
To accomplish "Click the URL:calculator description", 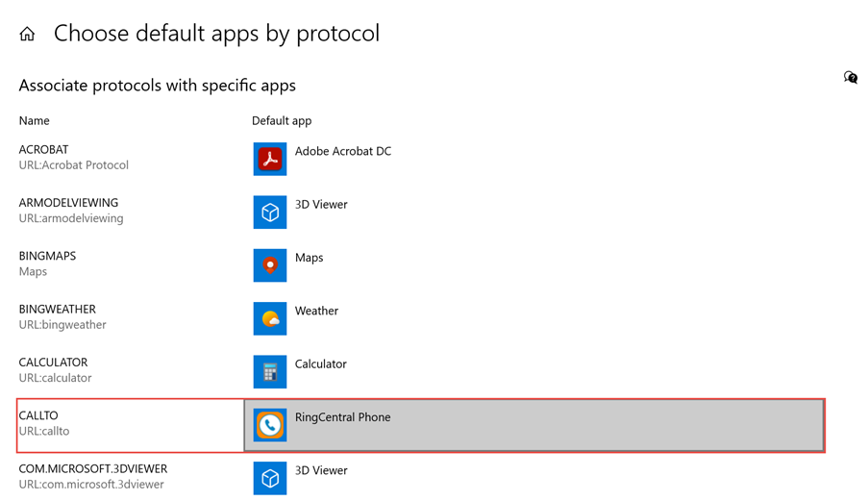I will [56, 378].
